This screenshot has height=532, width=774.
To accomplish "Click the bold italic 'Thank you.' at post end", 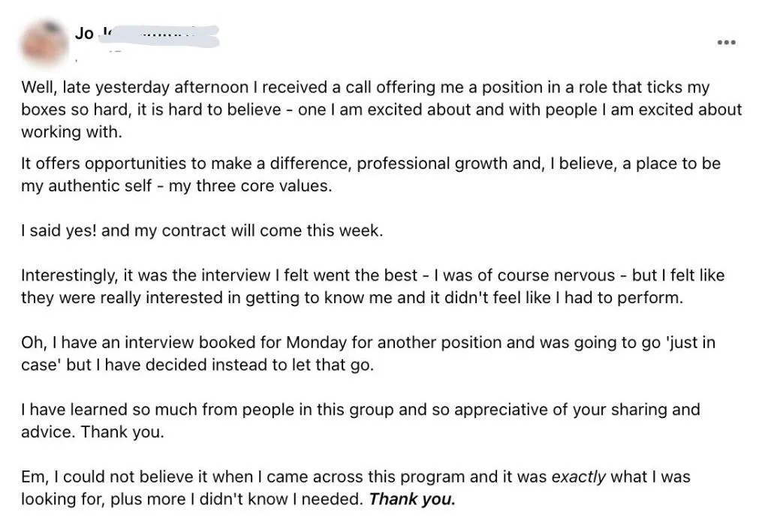I will tap(412, 499).
